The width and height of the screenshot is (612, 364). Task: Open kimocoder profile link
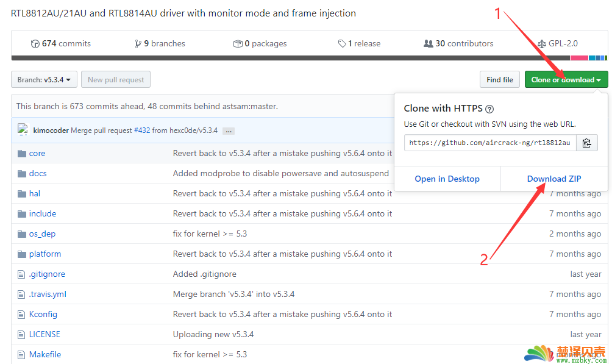[51, 130]
